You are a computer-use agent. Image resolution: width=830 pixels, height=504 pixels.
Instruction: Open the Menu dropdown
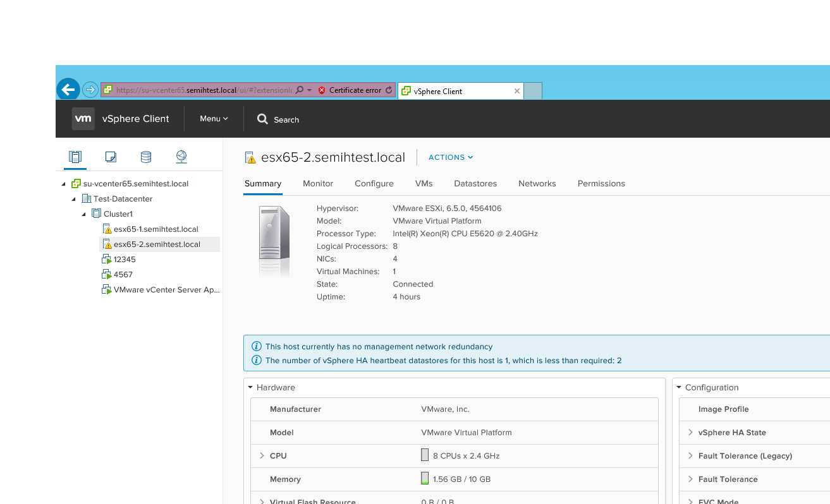[214, 119]
